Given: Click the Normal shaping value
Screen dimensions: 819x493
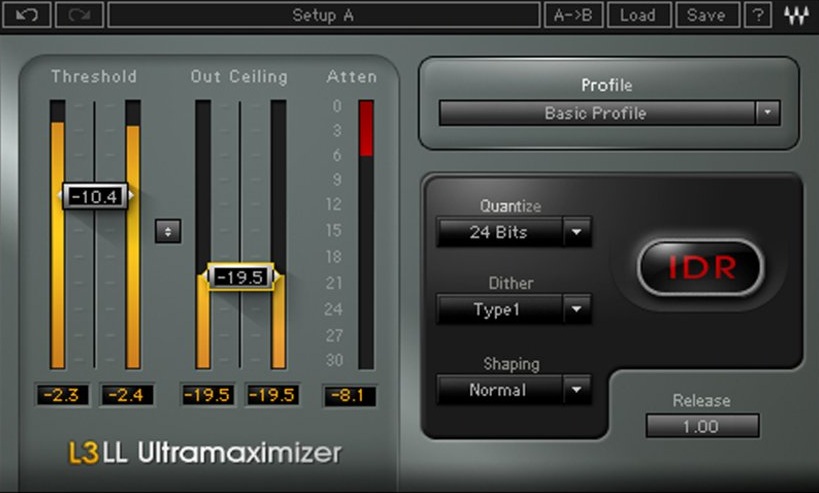Looking at the screenshot, I should [x=499, y=390].
